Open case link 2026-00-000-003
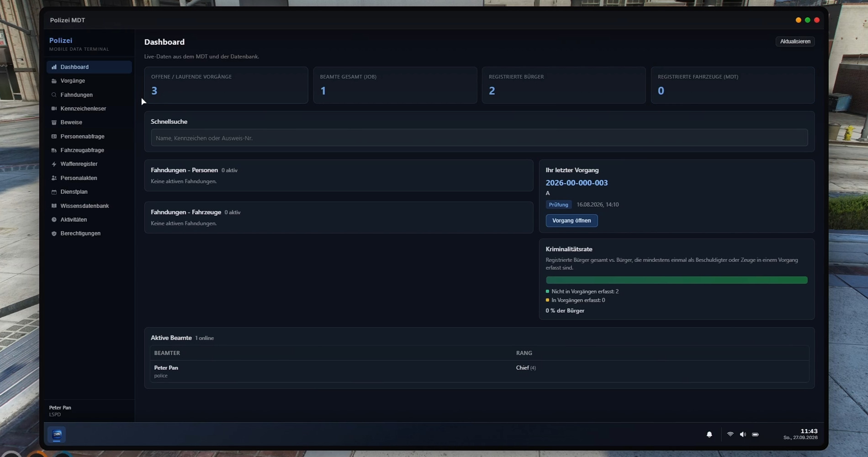 (x=577, y=183)
